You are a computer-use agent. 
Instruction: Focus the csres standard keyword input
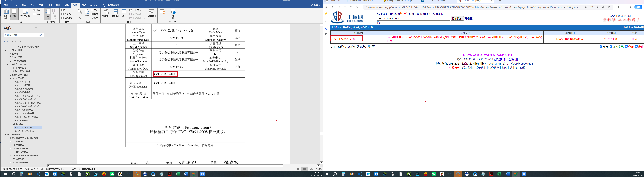(x=413, y=19)
